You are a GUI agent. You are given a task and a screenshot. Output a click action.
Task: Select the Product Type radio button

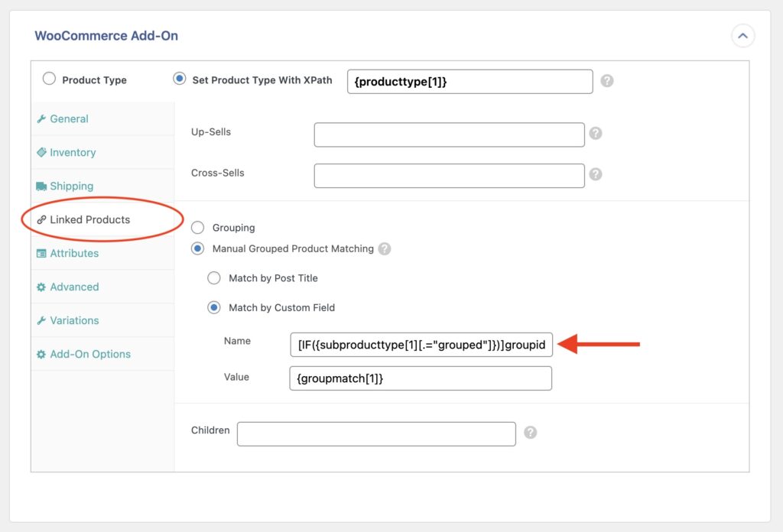click(49, 79)
